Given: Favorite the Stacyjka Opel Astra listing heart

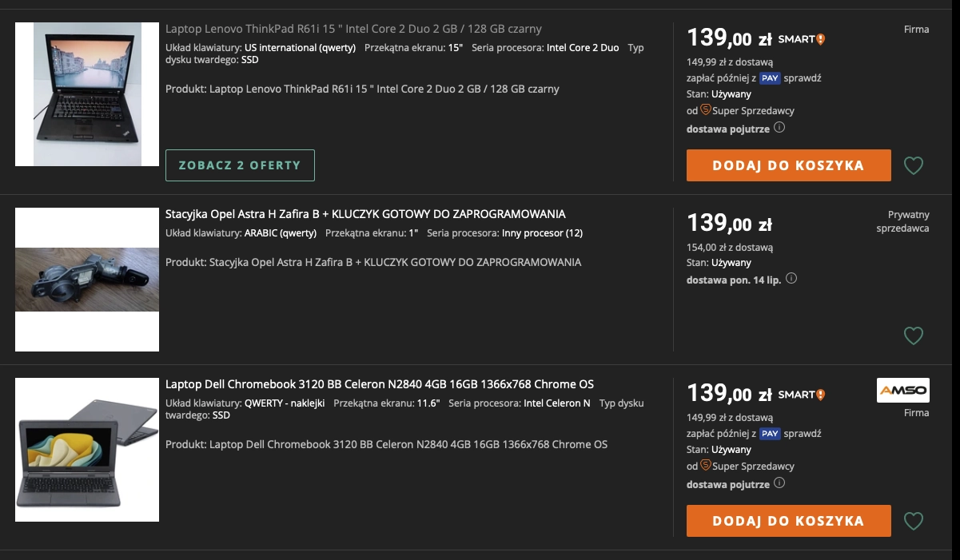Looking at the screenshot, I should coord(913,336).
